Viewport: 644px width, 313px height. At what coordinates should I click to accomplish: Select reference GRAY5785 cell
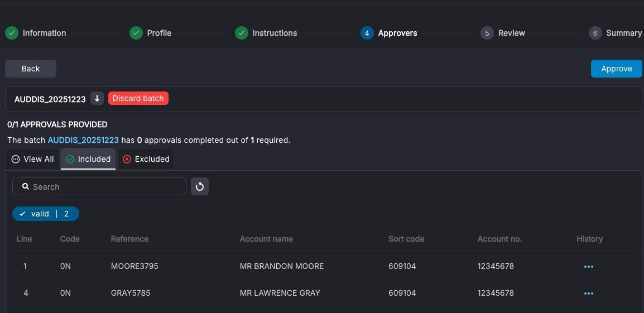click(x=131, y=293)
